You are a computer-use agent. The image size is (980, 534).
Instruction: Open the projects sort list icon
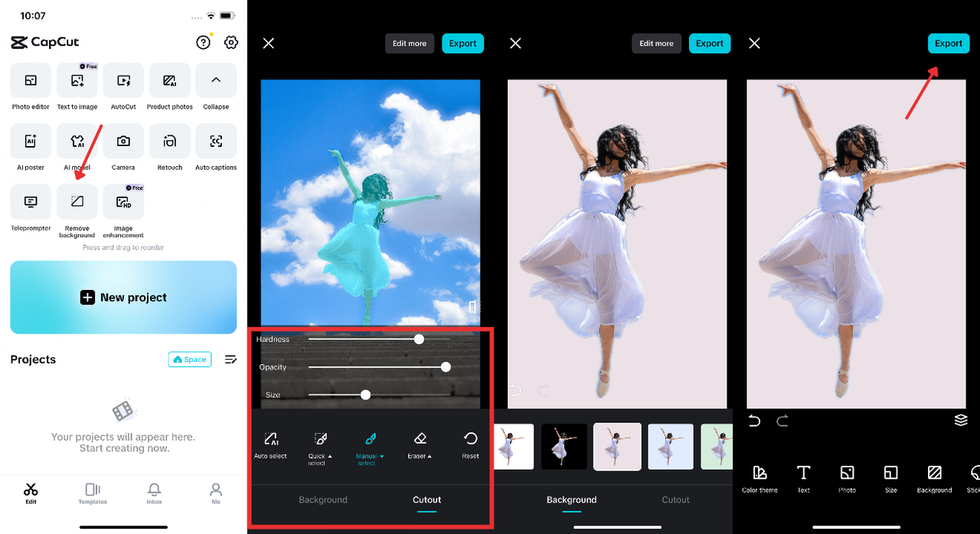[x=230, y=360]
